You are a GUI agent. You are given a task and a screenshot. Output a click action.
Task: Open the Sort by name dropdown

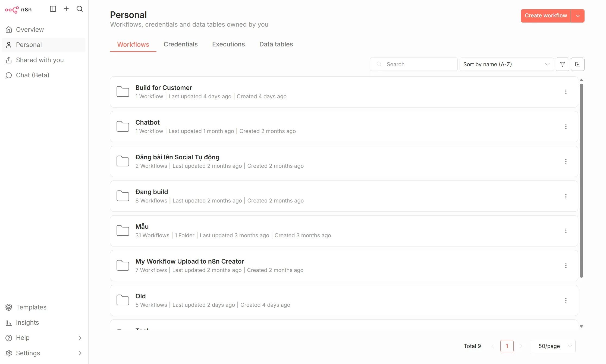[x=506, y=64]
